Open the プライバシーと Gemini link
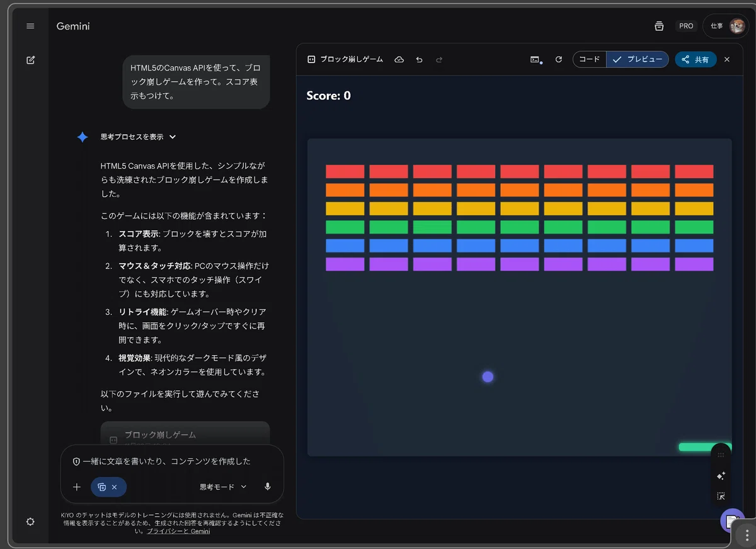This screenshot has height=549, width=756. pyautogui.click(x=178, y=531)
